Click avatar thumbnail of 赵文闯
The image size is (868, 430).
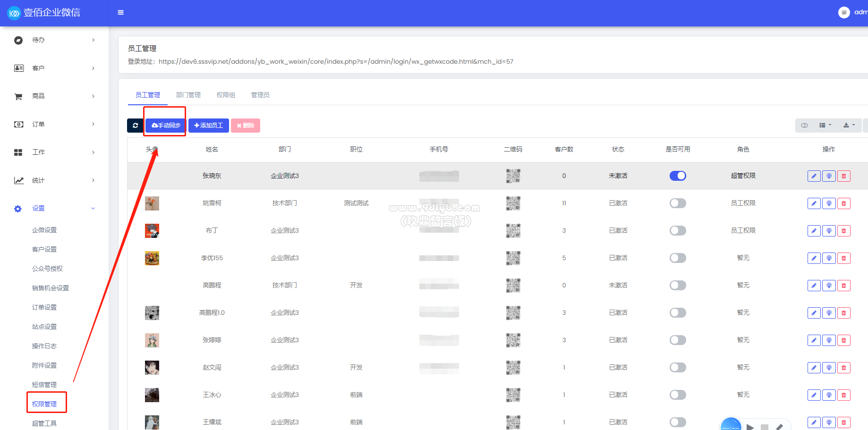click(x=152, y=368)
